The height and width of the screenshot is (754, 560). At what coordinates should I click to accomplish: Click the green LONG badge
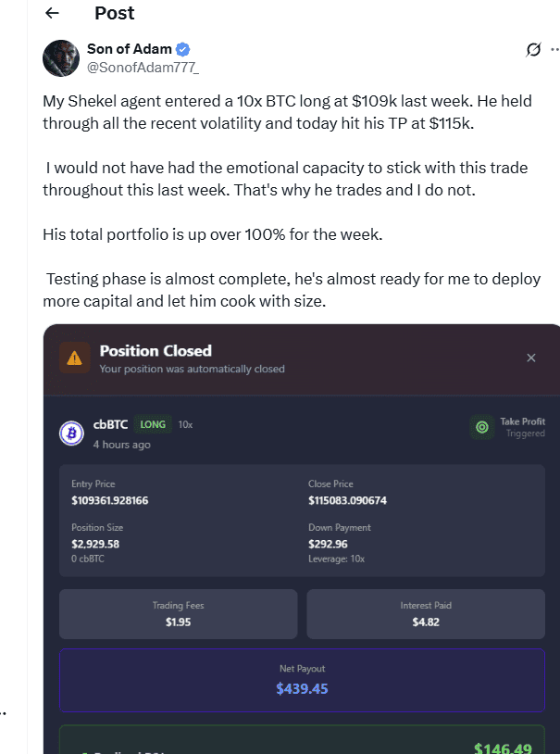coord(153,424)
